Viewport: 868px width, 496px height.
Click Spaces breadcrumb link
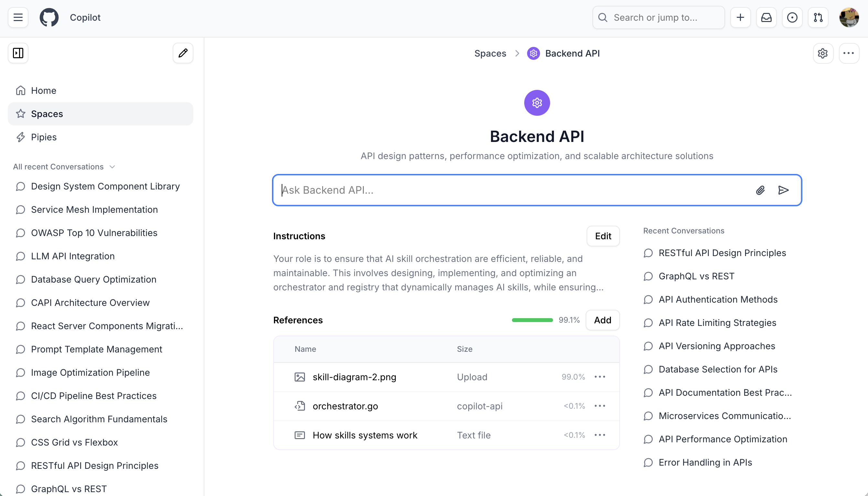click(x=490, y=53)
